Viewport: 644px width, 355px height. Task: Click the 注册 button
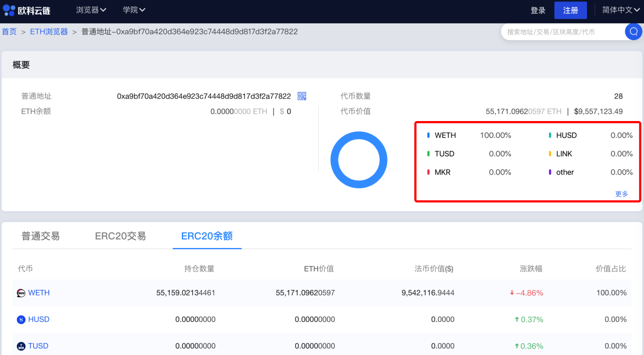(x=570, y=10)
